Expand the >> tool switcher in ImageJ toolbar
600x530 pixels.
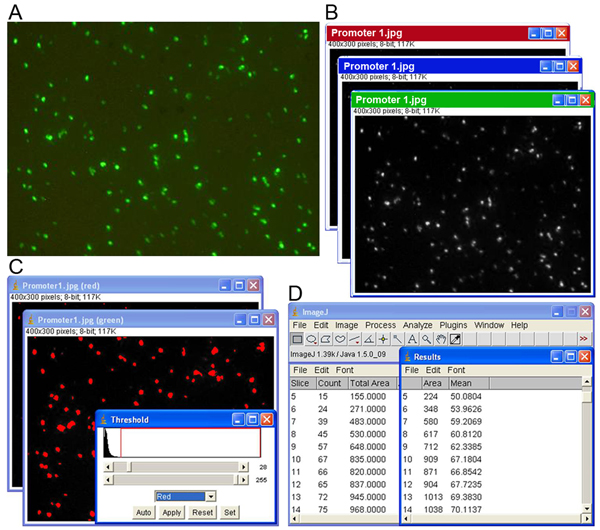pyautogui.click(x=583, y=340)
